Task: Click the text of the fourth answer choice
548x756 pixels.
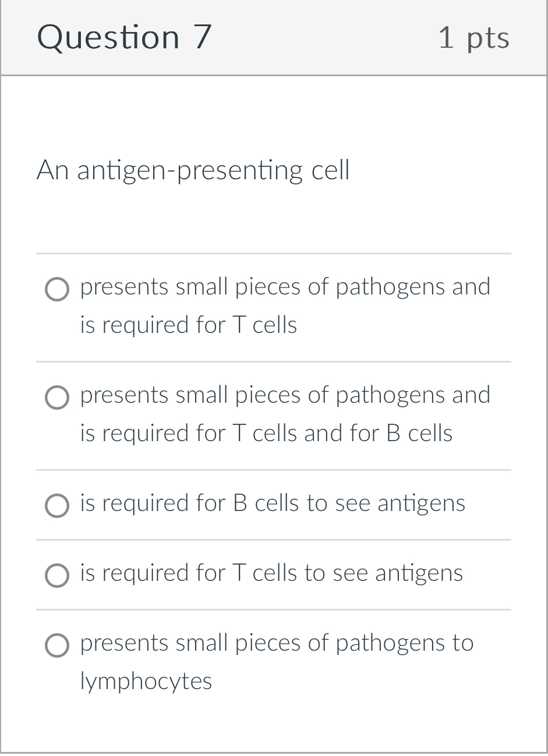Action: 271,573
